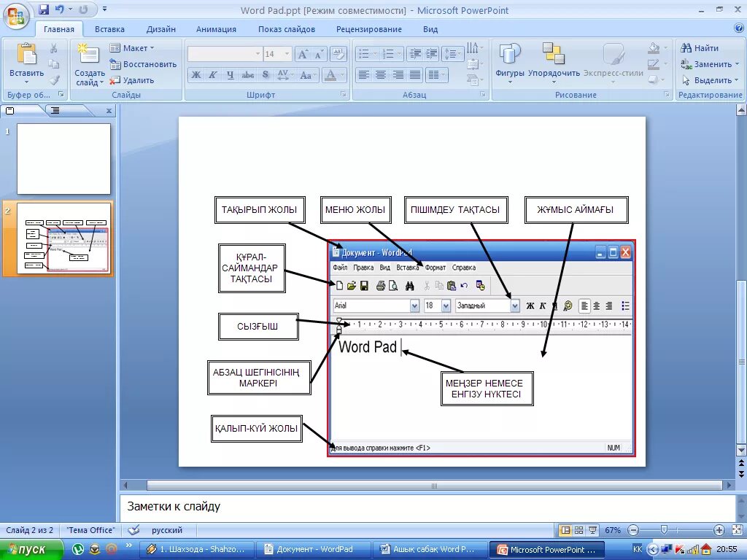Click русский language status bar button

pos(167,530)
